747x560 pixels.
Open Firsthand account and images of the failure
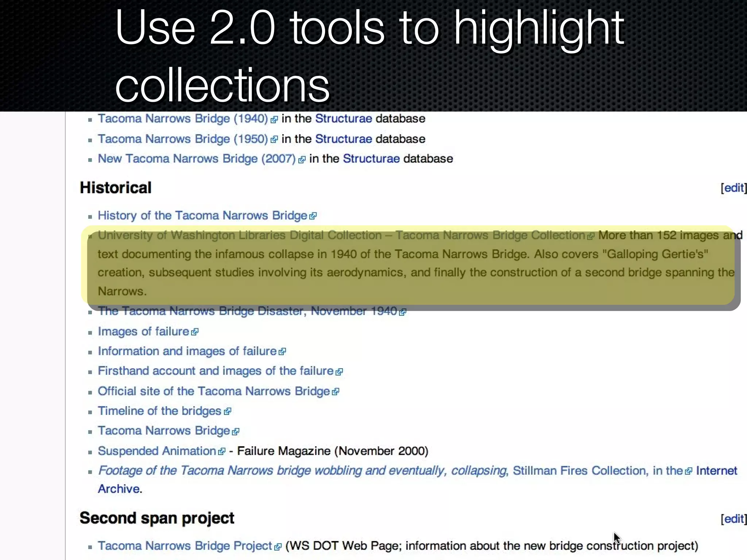point(216,371)
